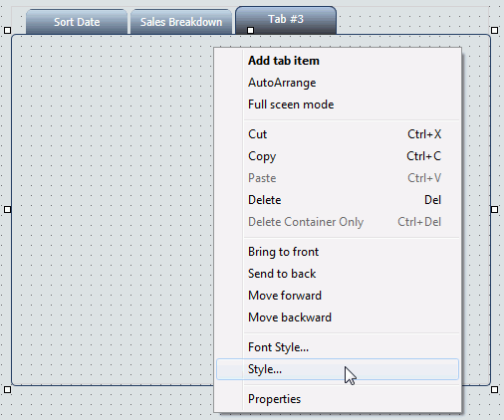This screenshot has height=420, width=504.
Task: Switch to the Sort Date tab
Action: 77,22
